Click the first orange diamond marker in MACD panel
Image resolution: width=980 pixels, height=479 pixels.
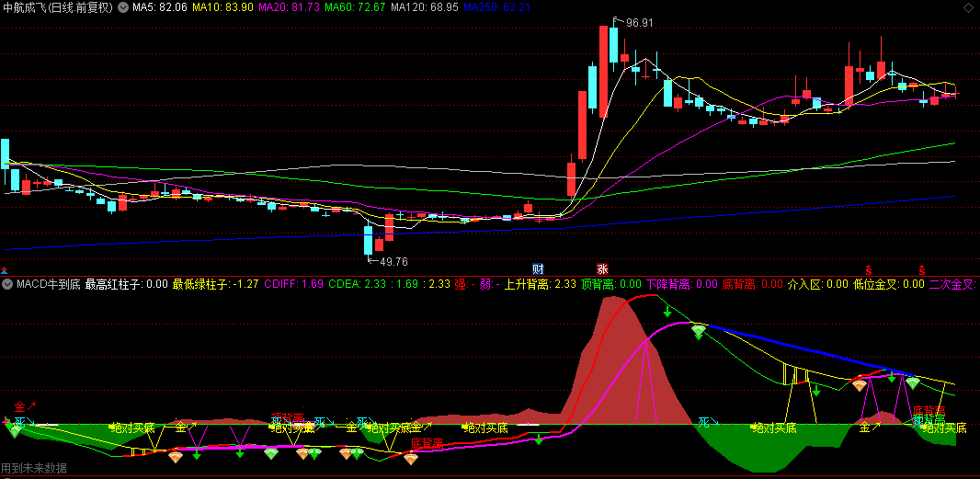(176, 457)
